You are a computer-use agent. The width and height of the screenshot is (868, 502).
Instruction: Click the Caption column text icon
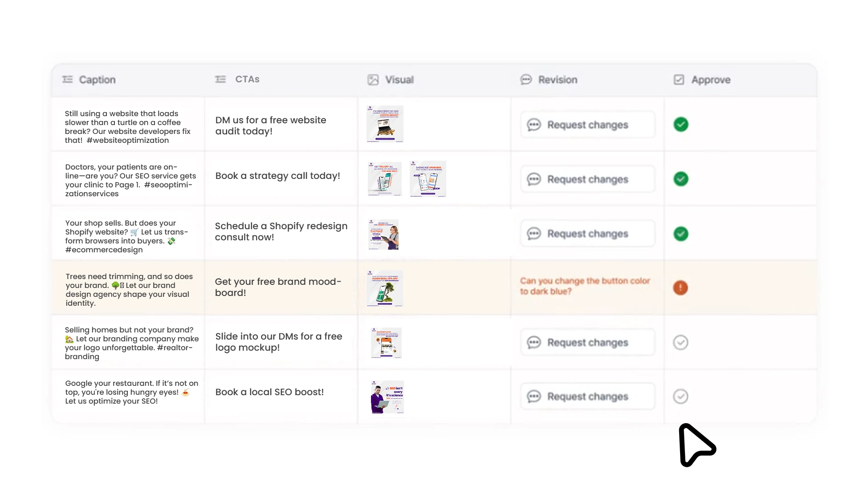(68, 79)
